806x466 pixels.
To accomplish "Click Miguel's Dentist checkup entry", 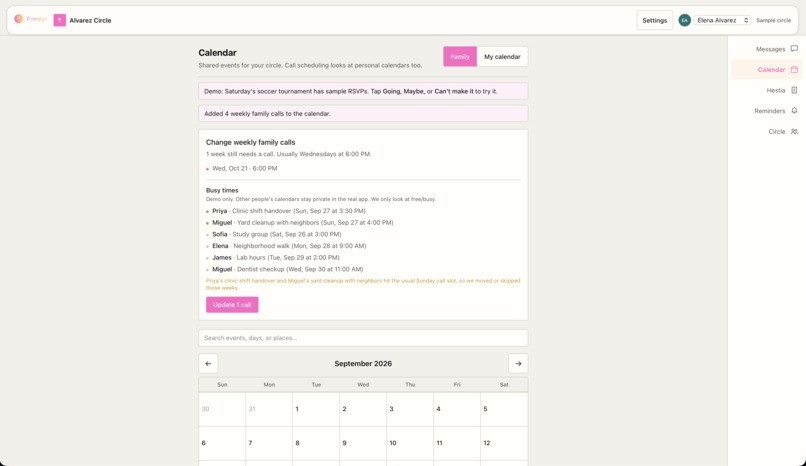I will pos(287,269).
